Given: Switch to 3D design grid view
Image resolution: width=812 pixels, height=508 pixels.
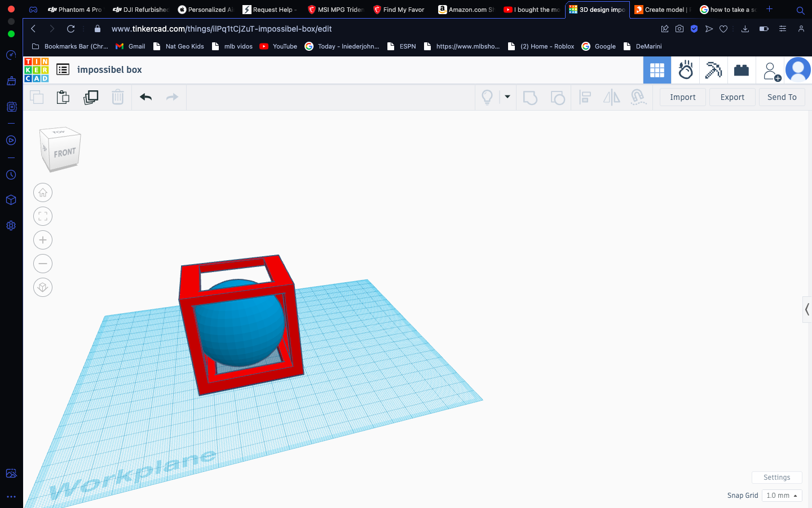Looking at the screenshot, I should [657, 70].
